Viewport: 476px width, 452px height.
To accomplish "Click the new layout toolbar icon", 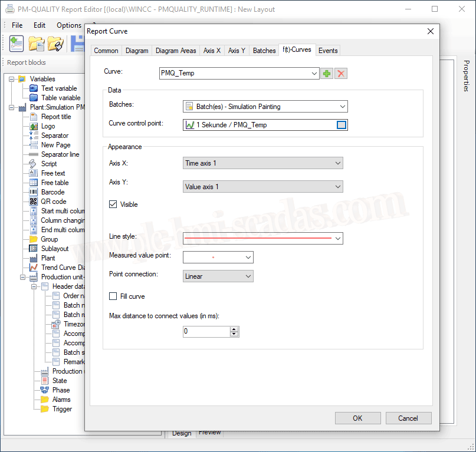I will click(x=17, y=43).
